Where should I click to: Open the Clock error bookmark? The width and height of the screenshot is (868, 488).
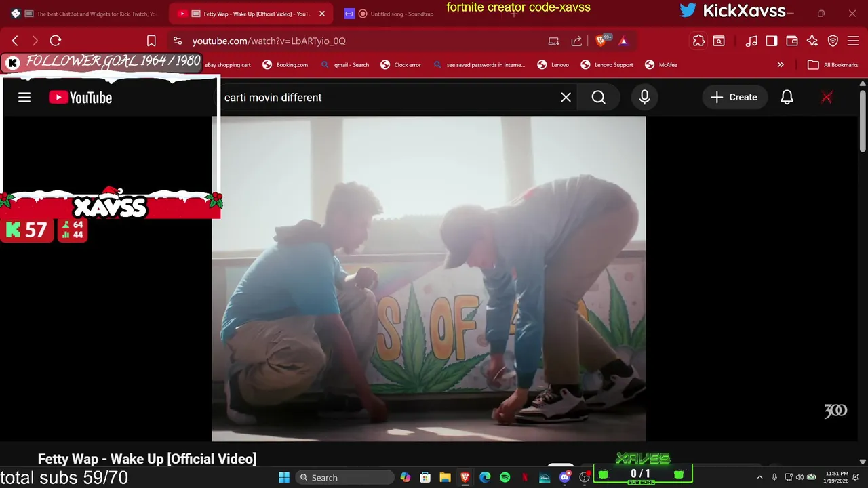pos(401,65)
